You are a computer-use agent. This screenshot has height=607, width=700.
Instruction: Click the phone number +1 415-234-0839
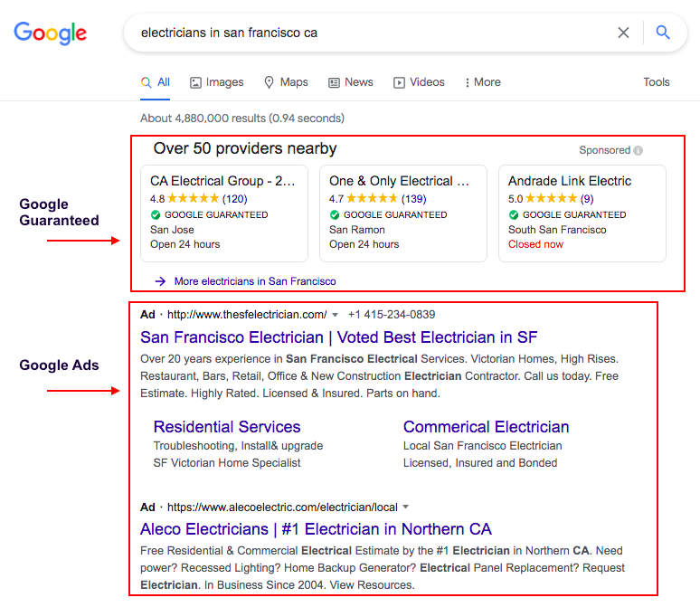392,315
